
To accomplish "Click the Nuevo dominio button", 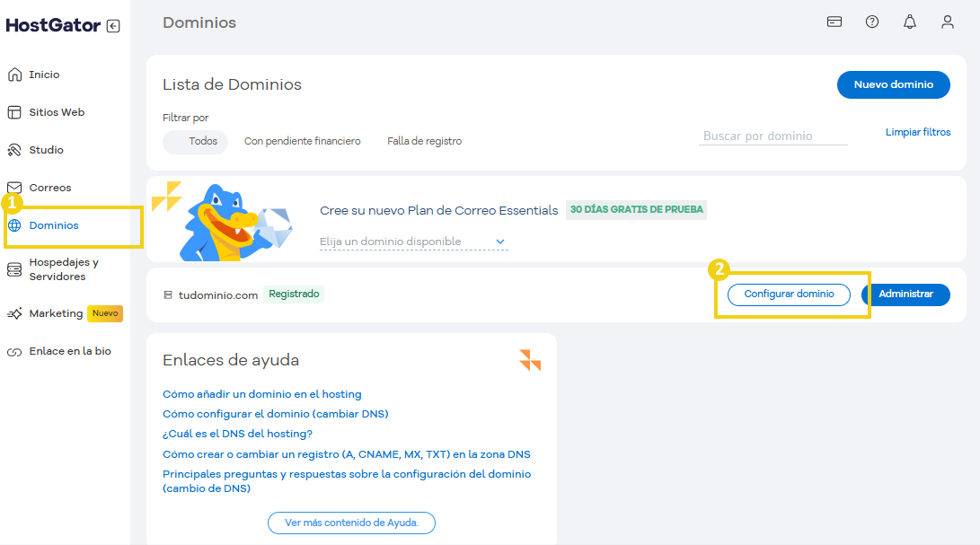I will click(x=894, y=84).
